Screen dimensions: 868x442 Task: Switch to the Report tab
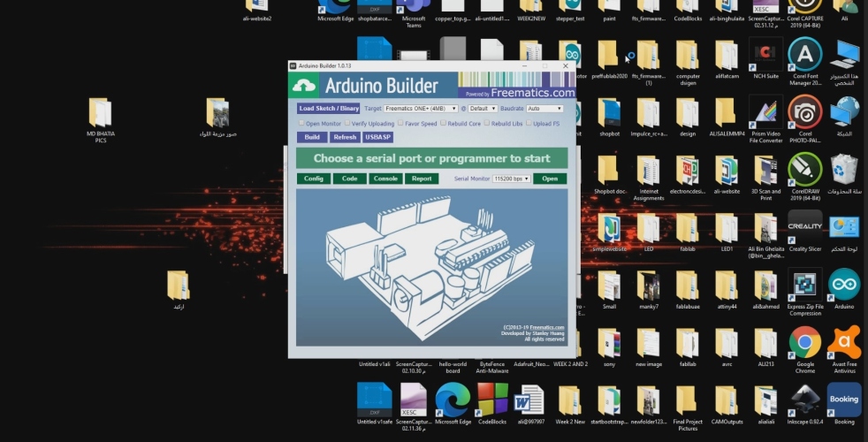pyautogui.click(x=422, y=179)
